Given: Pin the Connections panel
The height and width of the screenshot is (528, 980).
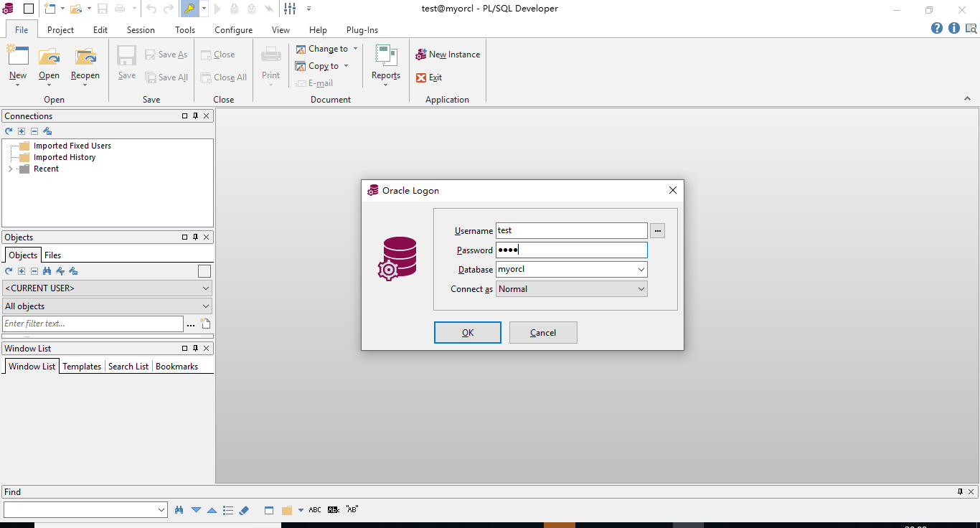Looking at the screenshot, I should tap(195, 115).
